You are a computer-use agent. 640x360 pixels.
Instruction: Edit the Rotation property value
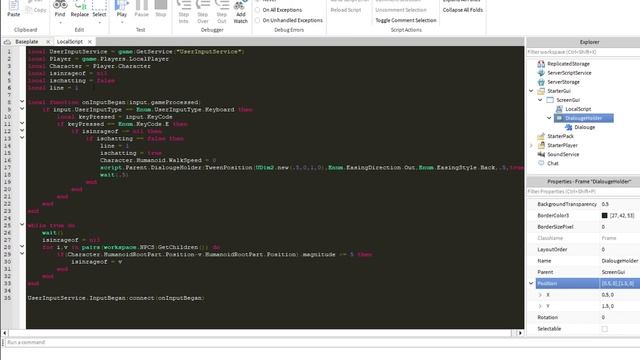pos(619,317)
